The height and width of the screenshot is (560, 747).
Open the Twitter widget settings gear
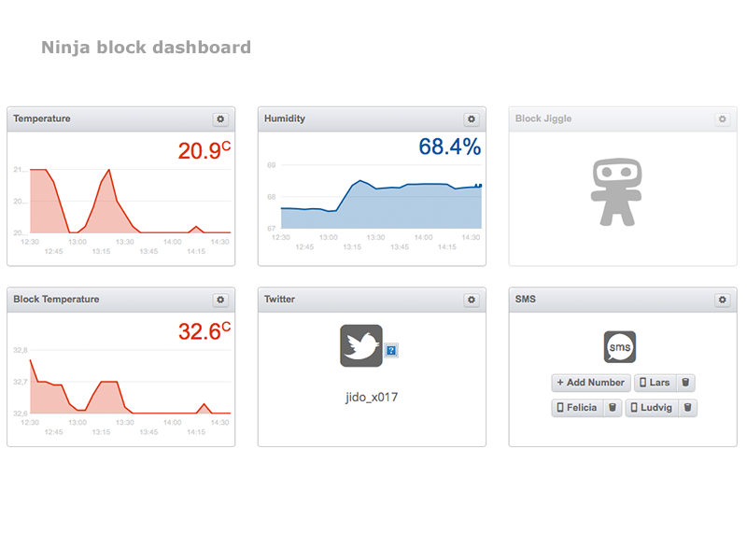pyautogui.click(x=472, y=300)
